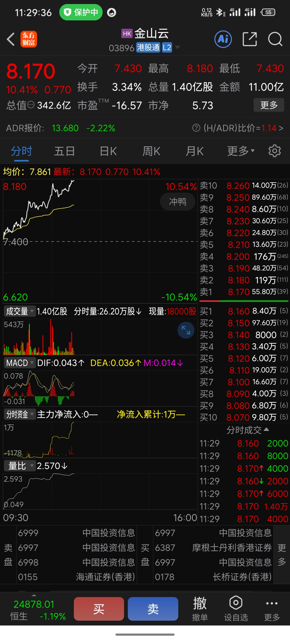Select the 买6 8.110 bid level

(x=244, y=370)
